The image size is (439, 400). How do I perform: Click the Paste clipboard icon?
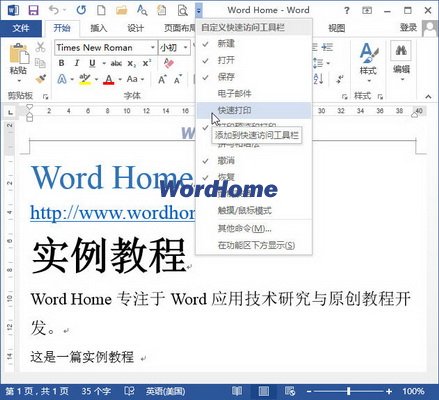(19, 53)
